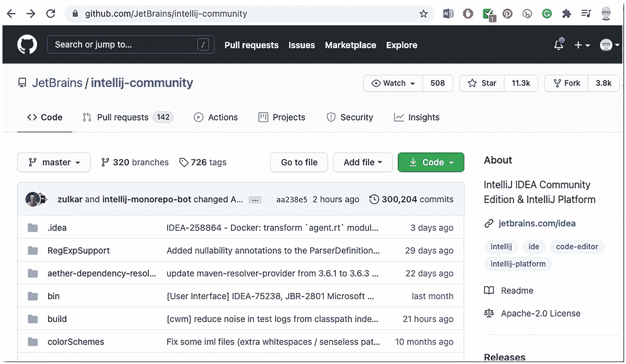Viewport: 626px width, 364px height.
Task: Expand commit message ellipsis button
Action: click(x=255, y=200)
